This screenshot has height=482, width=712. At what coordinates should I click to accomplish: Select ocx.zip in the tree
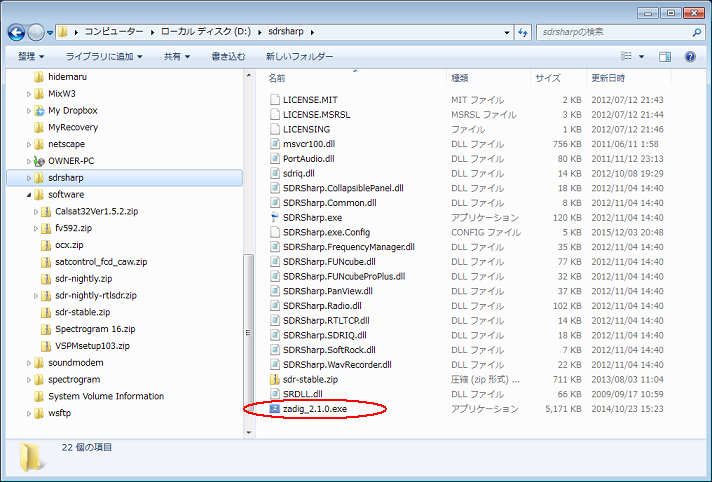[69, 245]
